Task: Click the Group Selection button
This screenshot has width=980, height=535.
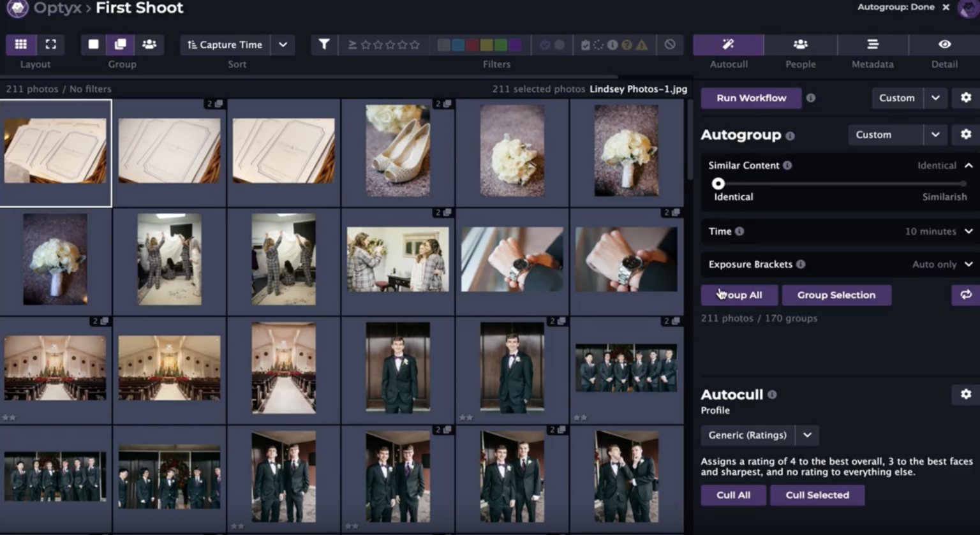Action: [x=836, y=295]
